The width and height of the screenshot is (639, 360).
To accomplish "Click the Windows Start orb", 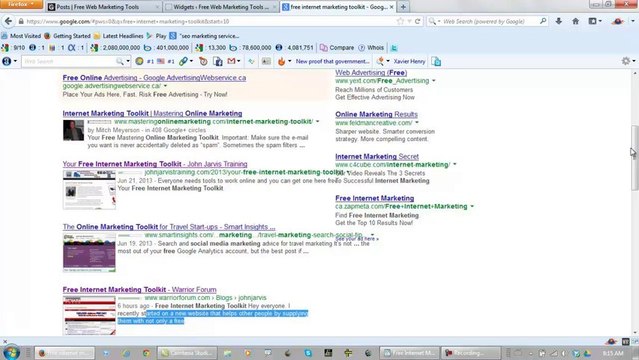I will coord(11,353).
